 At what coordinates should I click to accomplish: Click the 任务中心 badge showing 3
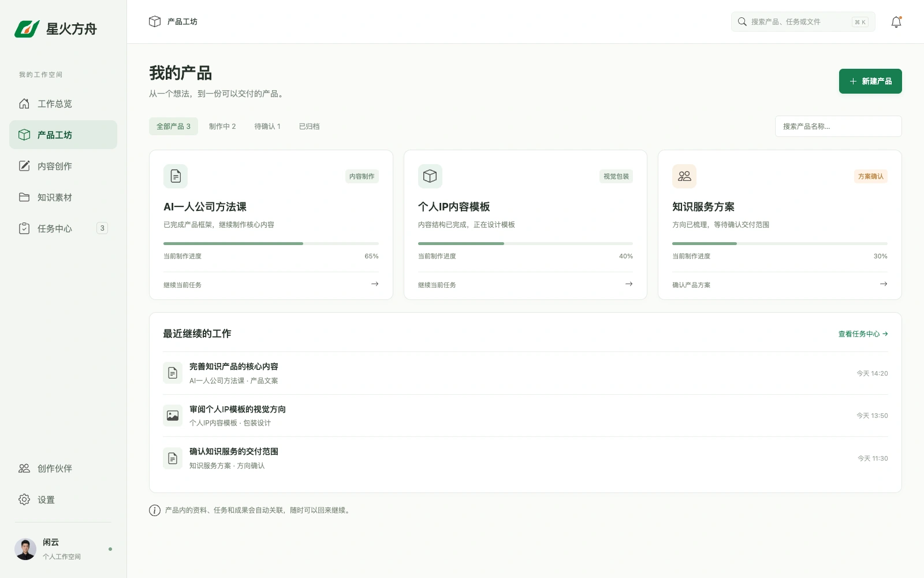102,228
